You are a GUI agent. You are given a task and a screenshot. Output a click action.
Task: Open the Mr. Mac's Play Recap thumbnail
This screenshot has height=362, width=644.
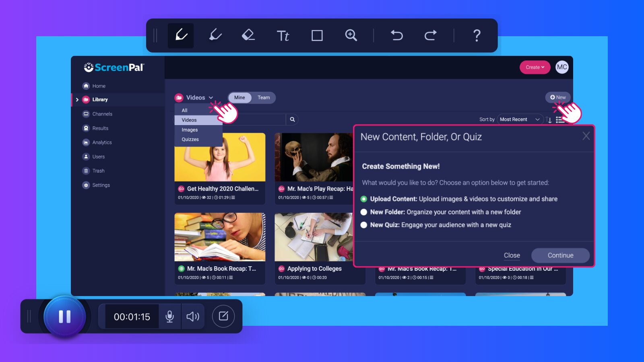(314, 157)
